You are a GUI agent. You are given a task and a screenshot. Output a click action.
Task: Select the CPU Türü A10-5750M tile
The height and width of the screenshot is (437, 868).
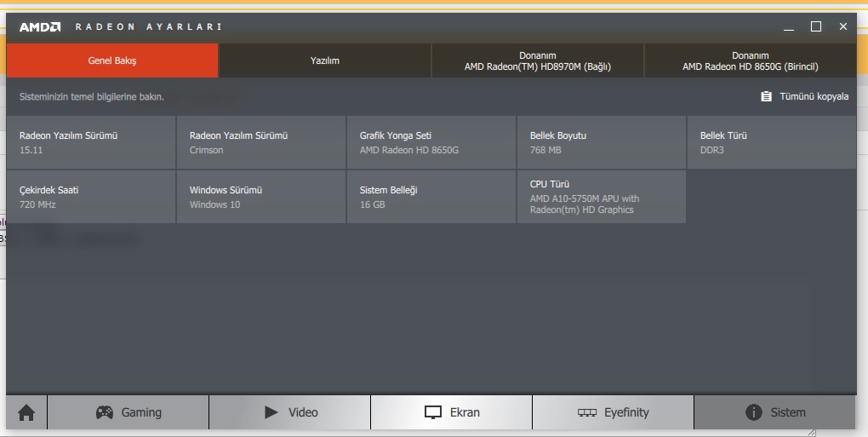point(602,197)
